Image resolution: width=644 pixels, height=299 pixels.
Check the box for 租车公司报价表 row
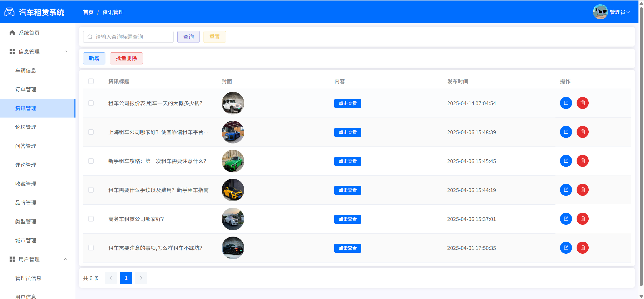coord(91,103)
